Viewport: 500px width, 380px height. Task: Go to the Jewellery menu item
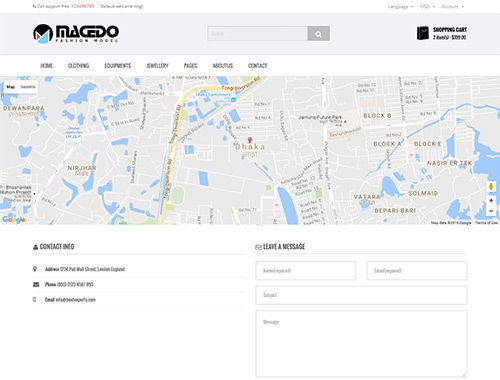click(157, 66)
